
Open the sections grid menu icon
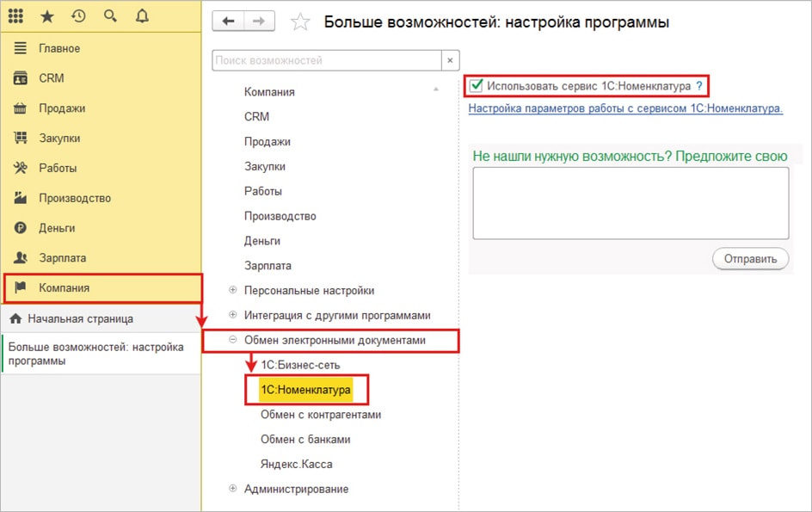click(x=15, y=15)
